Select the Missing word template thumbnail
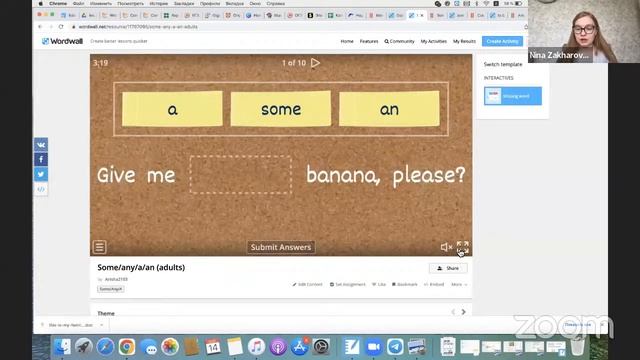640x360 pixels. [513, 96]
